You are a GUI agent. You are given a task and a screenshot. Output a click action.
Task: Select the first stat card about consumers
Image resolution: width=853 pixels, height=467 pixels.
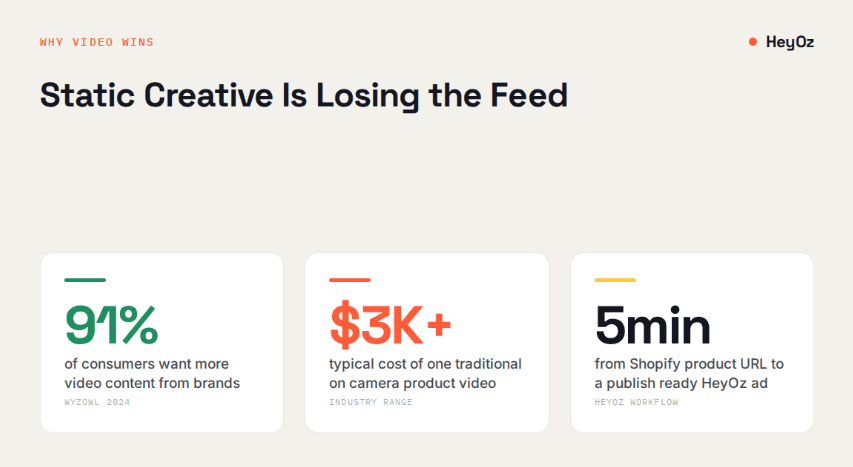162,342
